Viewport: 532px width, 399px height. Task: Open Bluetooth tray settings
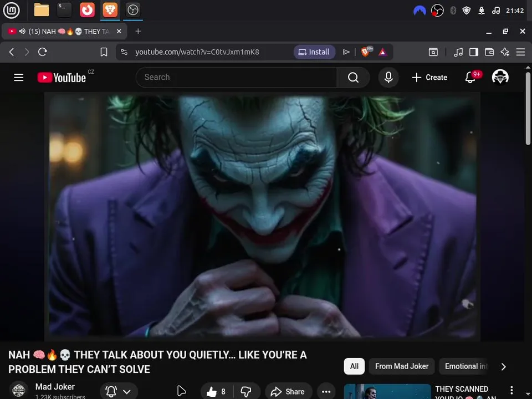(x=453, y=11)
